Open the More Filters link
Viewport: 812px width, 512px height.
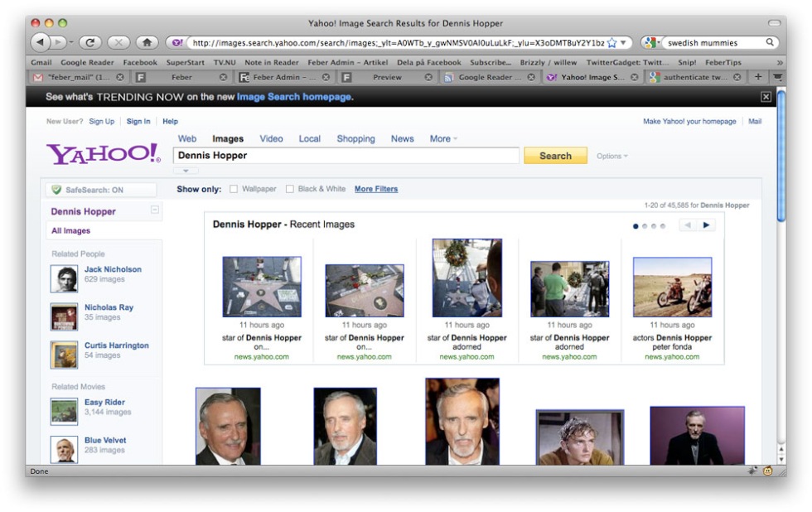[376, 189]
